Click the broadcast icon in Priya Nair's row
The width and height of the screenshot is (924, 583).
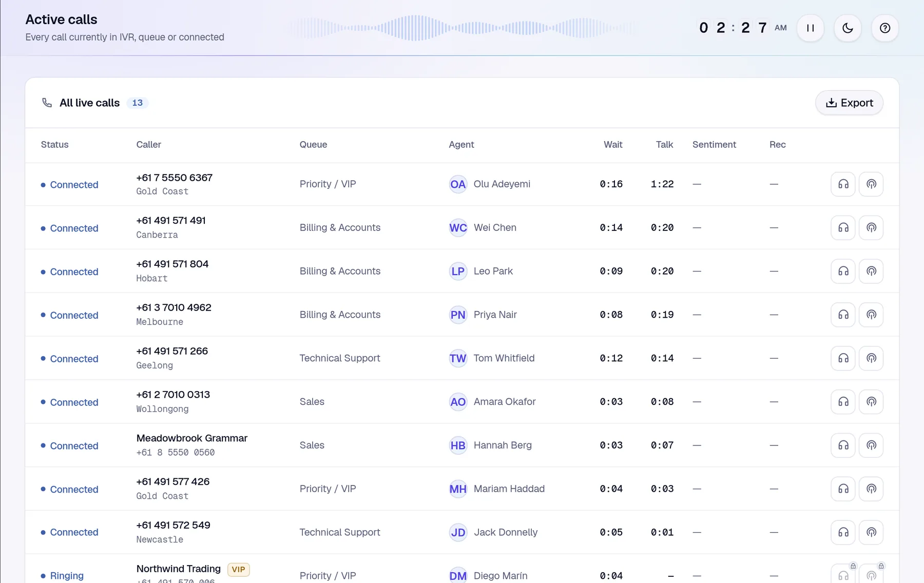tap(871, 315)
